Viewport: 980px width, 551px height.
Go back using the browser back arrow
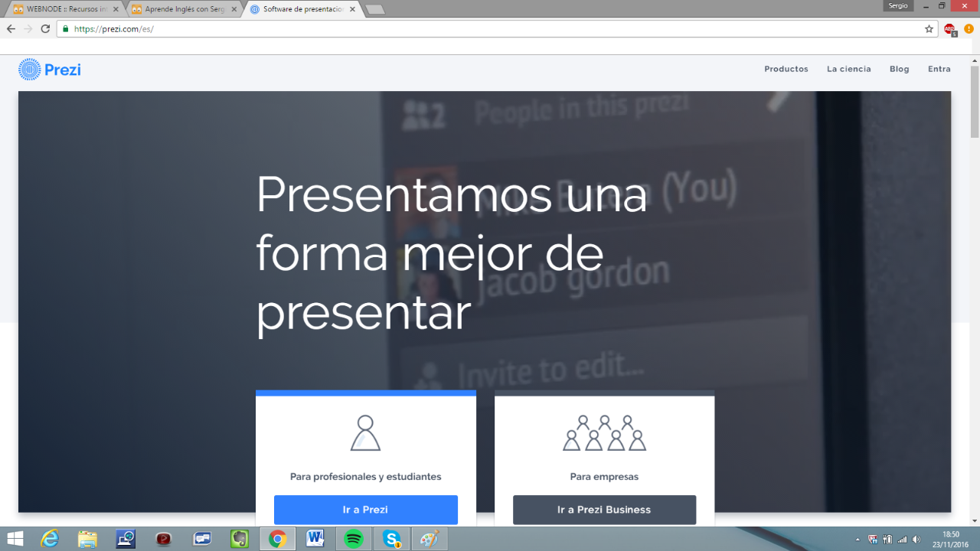pos(11,29)
